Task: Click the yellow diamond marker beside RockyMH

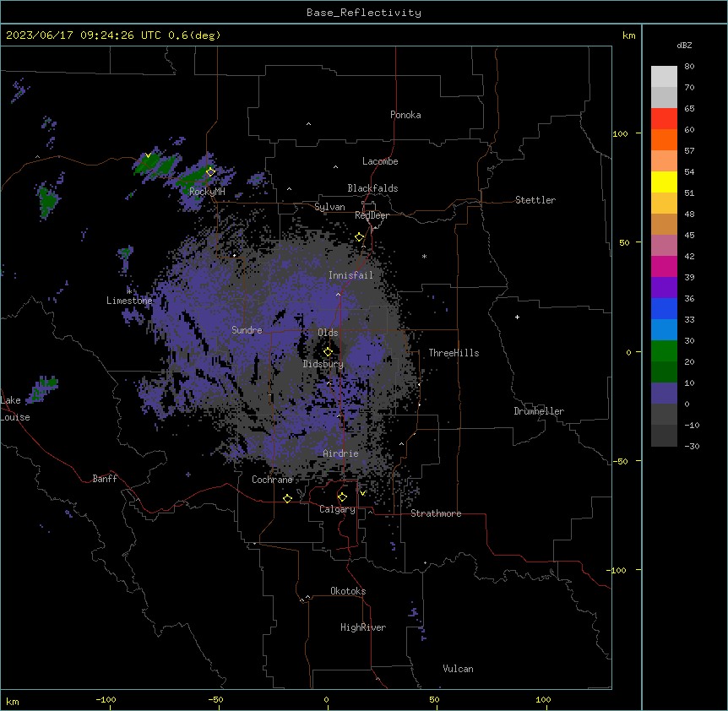Action: pos(210,171)
